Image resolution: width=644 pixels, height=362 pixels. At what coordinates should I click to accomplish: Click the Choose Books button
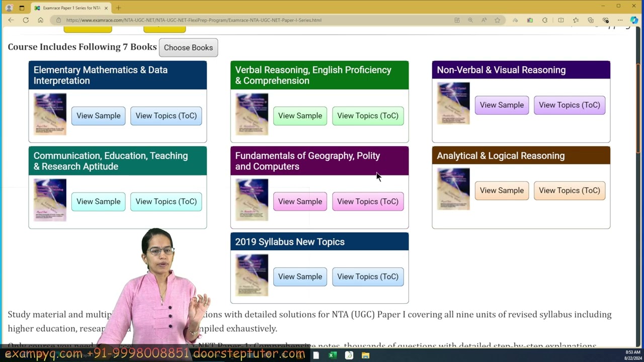coord(188,47)
